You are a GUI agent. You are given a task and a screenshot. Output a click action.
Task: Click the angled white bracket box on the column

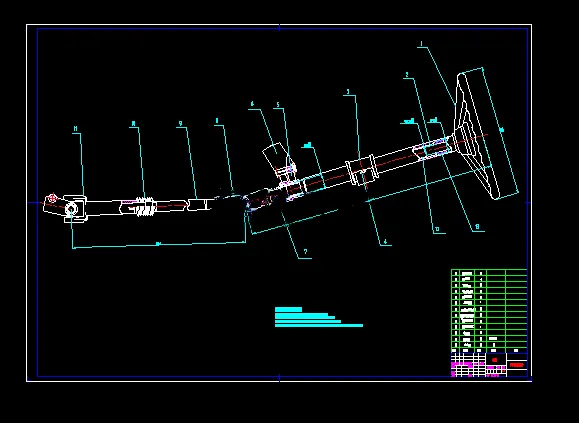click(275, 157)
